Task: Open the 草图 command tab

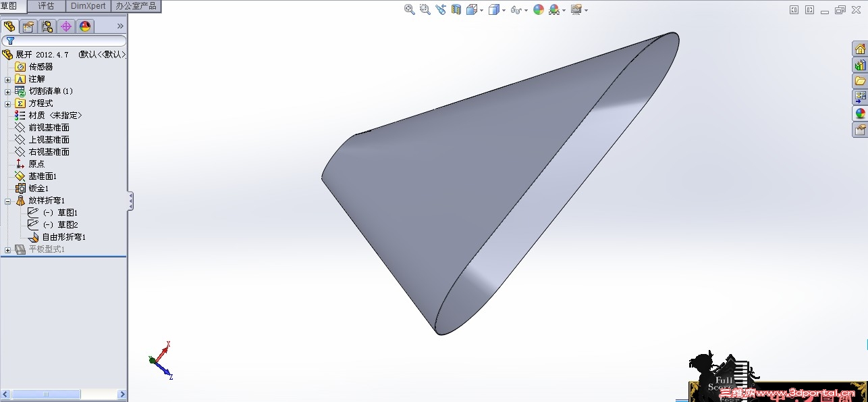Action: pyautogui.click(x=13, y=5)
